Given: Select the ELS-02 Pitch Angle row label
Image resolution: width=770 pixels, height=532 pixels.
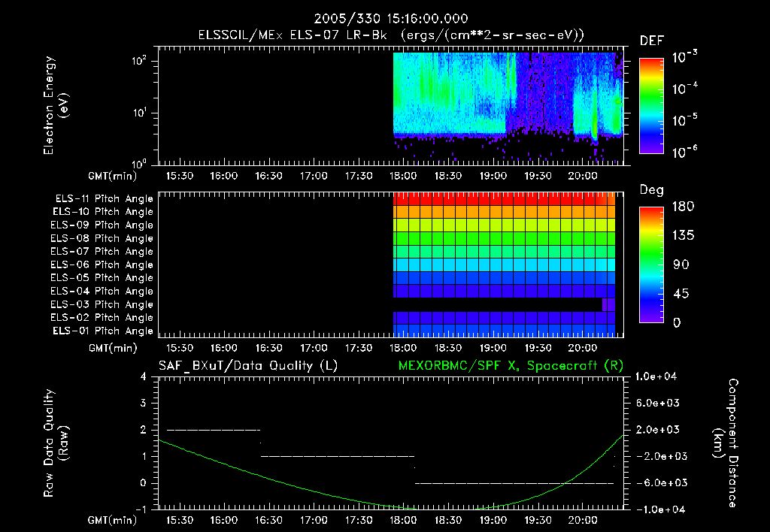Looking at the screenshot, I should [x=102, y=318].
